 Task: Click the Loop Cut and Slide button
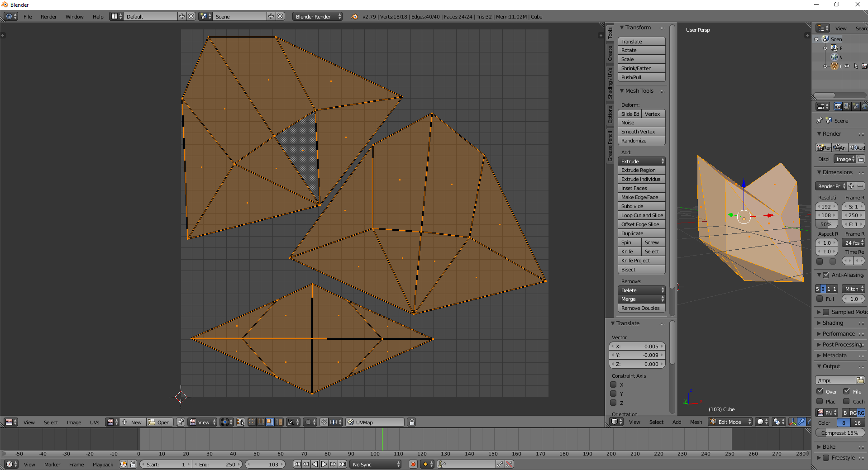pyautogui.click(x=642, y=215)
